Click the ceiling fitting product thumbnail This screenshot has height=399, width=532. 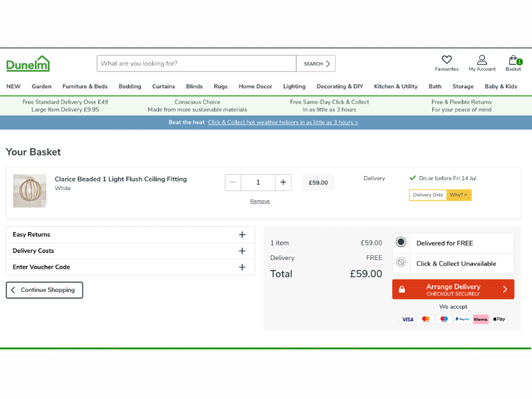click(x=30, y=191)
